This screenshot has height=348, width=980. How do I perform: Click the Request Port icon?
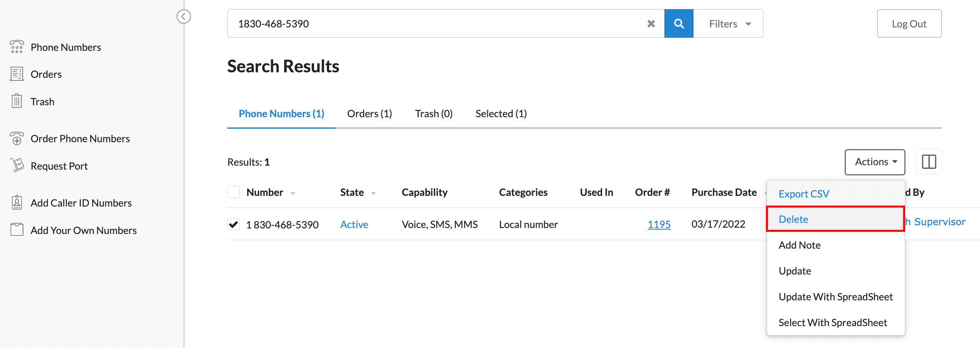pos(17,165)
